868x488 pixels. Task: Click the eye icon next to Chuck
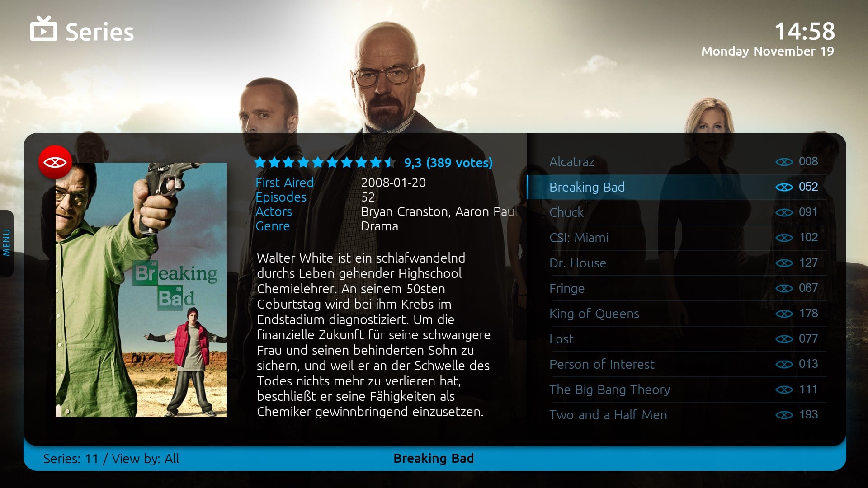pyautogui.click(x=783, y=212)
